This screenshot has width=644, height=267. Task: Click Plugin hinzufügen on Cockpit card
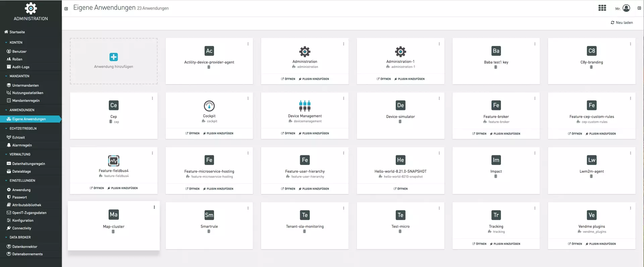218,133
